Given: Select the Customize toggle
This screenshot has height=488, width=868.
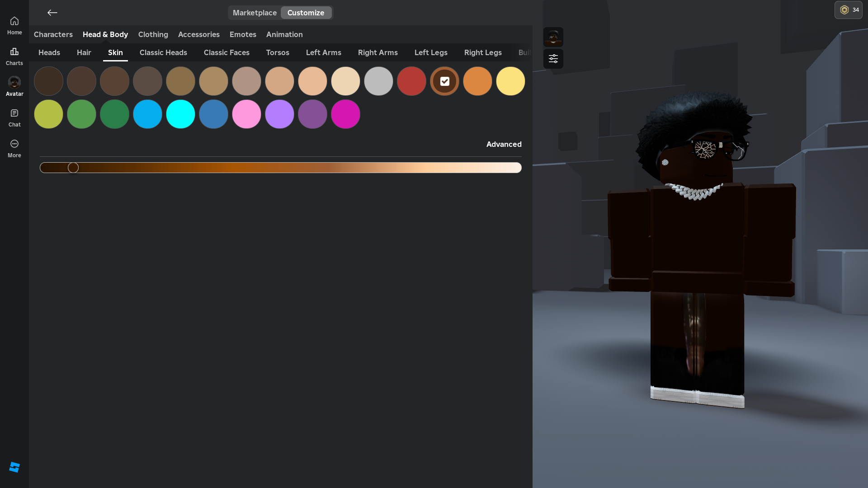Looking at the screenshot, I should point(306,13).
